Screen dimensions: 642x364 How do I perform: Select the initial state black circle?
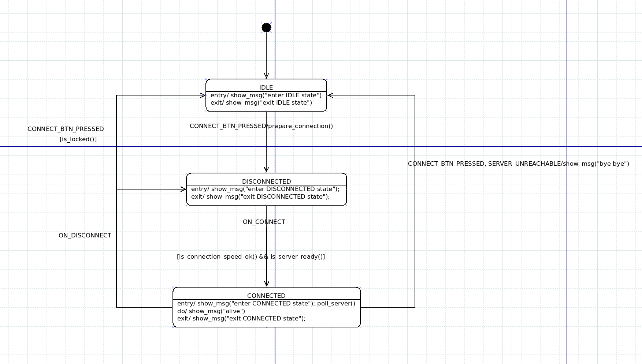[266, 27]
